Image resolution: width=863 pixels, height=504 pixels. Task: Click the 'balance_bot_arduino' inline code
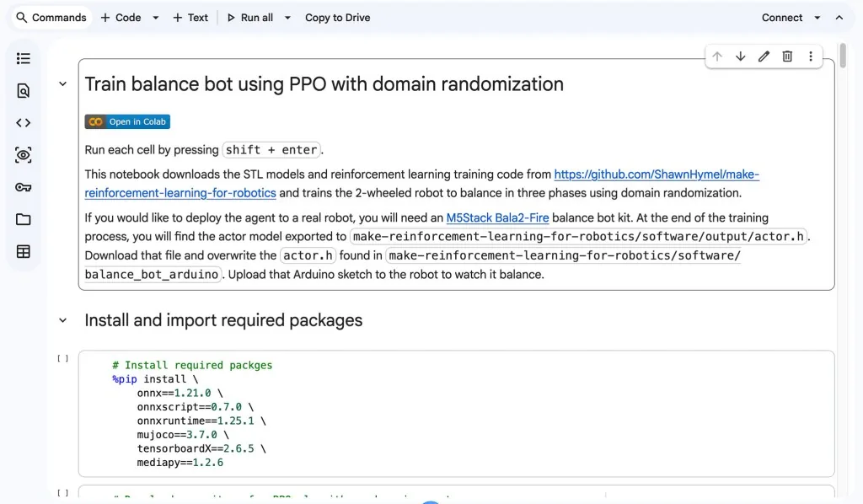point(152,275)
